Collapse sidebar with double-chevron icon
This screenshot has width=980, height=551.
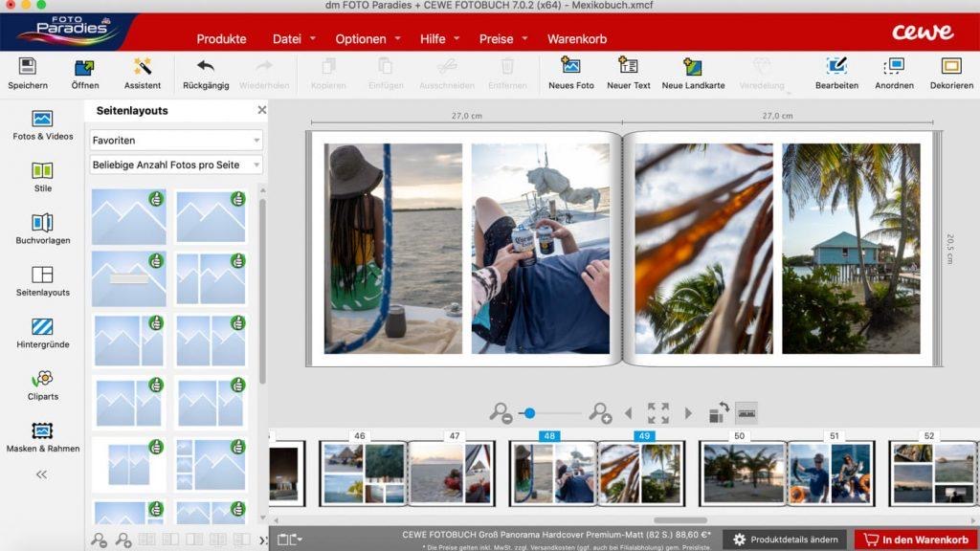coord(41,474)
